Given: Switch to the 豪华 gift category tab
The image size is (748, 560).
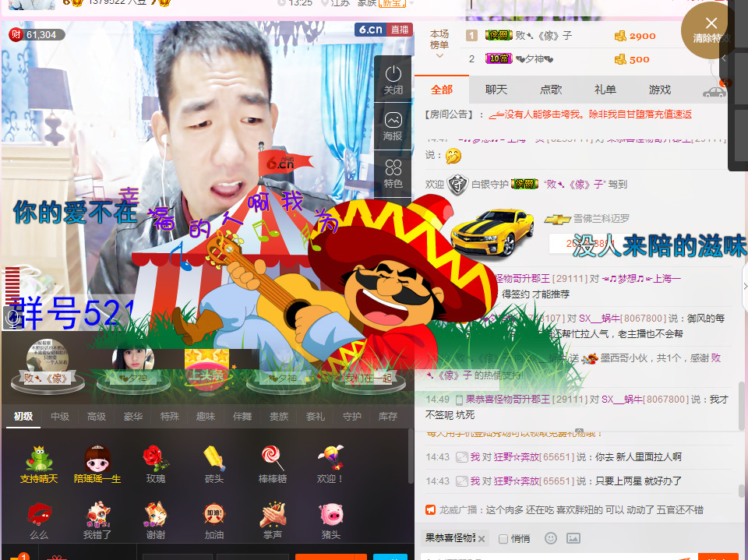Looking at the screenshot, I should pos(133,417).
